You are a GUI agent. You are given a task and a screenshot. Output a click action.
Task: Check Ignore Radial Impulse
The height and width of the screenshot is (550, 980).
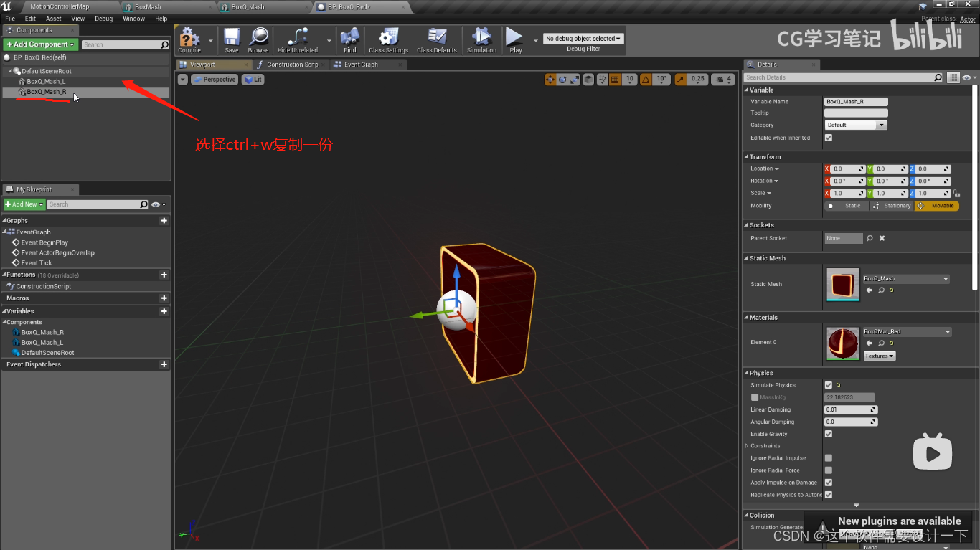tap(829, 458)
